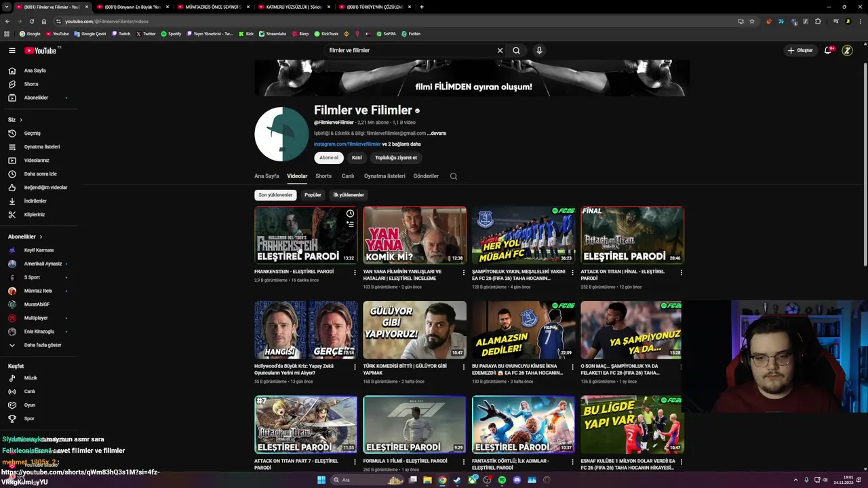Click the Katıl membership button

357,158
